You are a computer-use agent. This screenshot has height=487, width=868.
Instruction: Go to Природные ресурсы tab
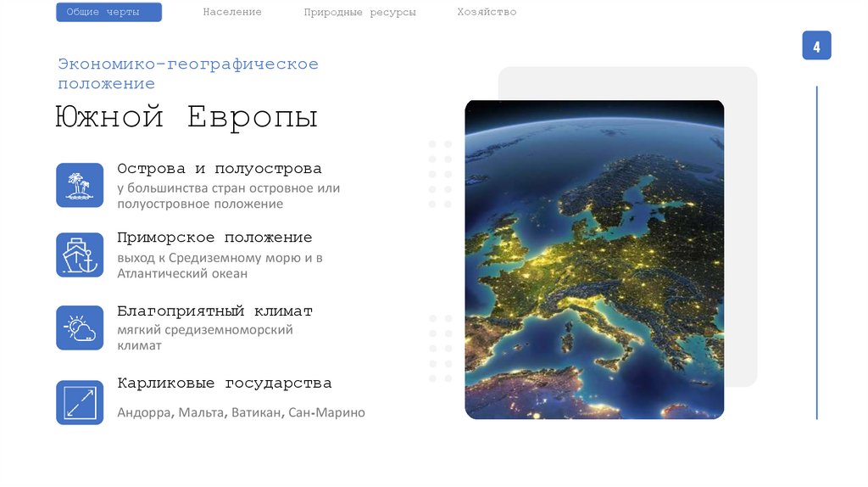point(359,12)
